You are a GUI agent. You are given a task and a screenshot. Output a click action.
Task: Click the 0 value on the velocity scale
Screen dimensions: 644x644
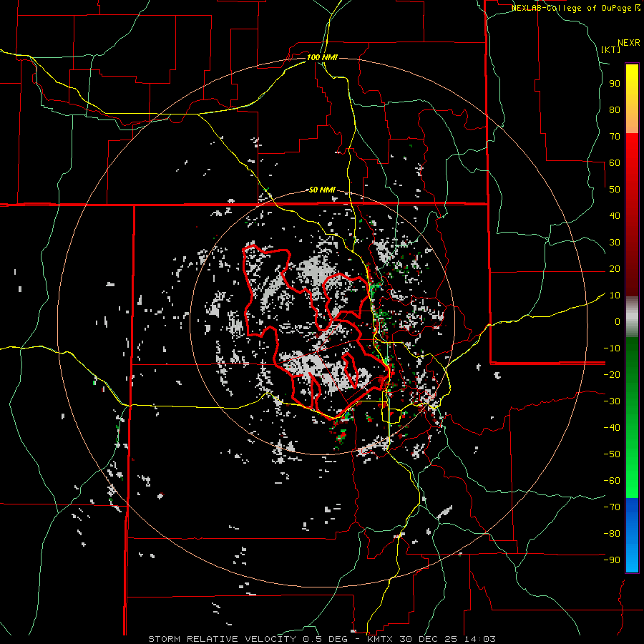pyautogui.click(x=618, y=322)
